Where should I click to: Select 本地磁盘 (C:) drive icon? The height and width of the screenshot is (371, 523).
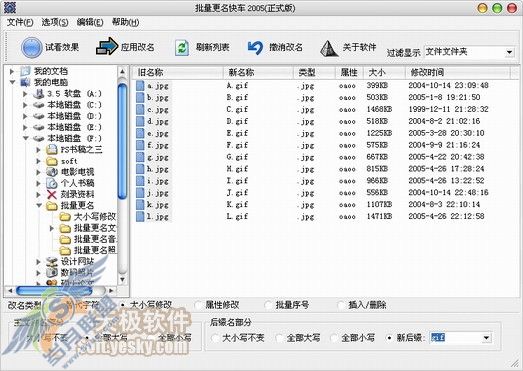(x=39, y=105)
